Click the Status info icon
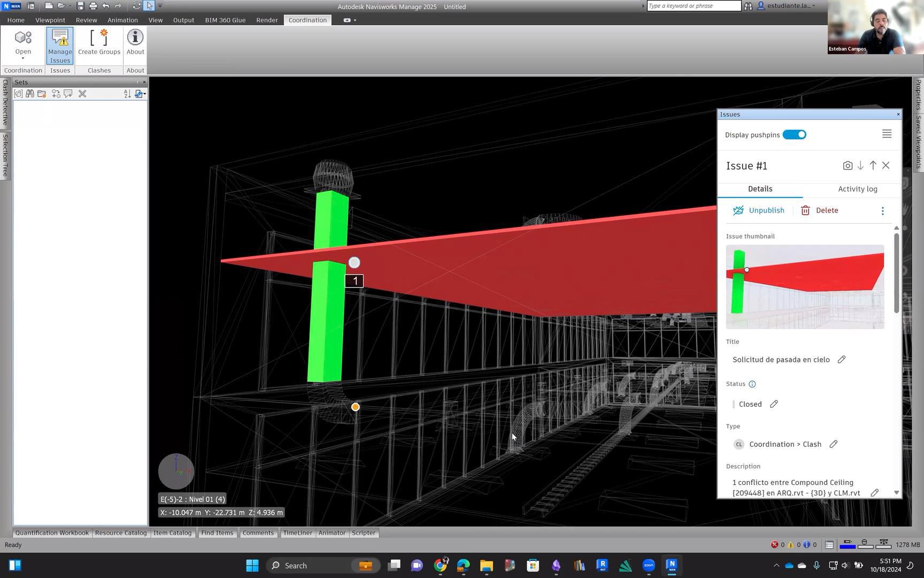The image size is (924, 578). [x=752, y=384]
